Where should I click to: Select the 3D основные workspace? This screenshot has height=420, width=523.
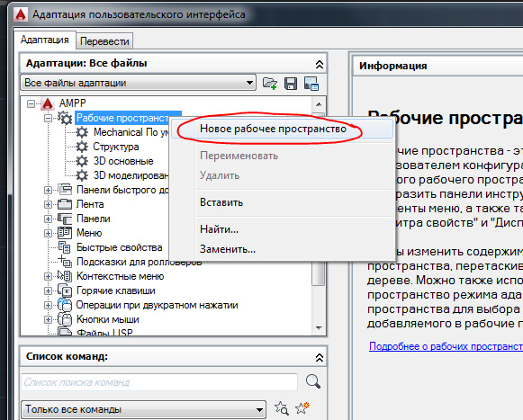[123, 161]
